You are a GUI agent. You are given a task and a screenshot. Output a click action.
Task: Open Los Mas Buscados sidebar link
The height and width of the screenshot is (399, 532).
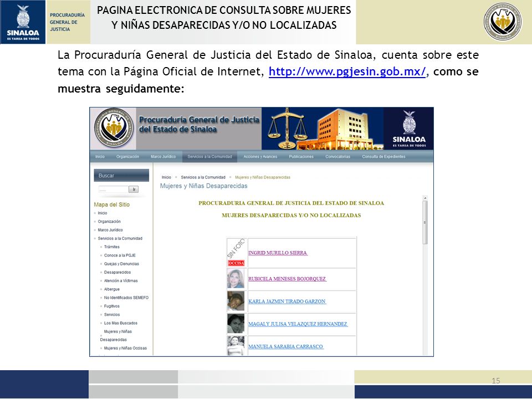point(121,323)
